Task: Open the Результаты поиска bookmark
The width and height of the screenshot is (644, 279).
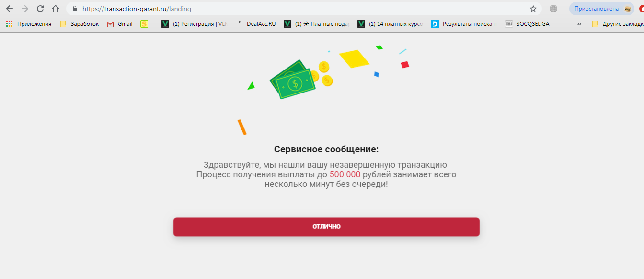Action: (465, 24)
